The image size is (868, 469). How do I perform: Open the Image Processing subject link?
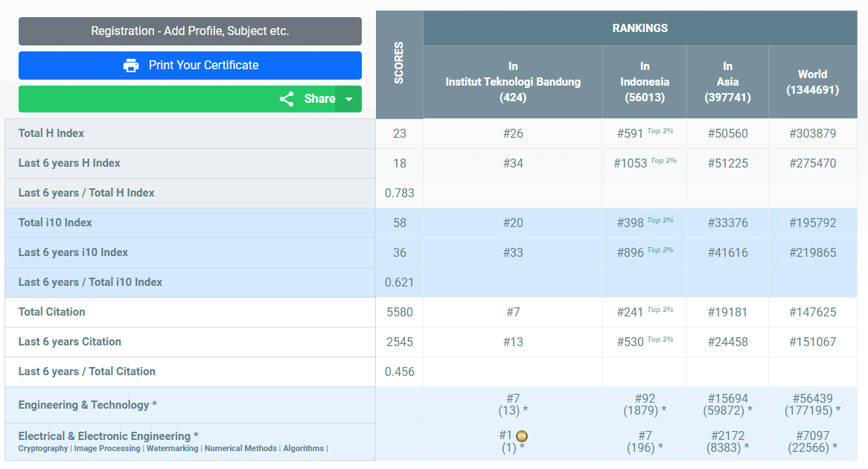106,449
